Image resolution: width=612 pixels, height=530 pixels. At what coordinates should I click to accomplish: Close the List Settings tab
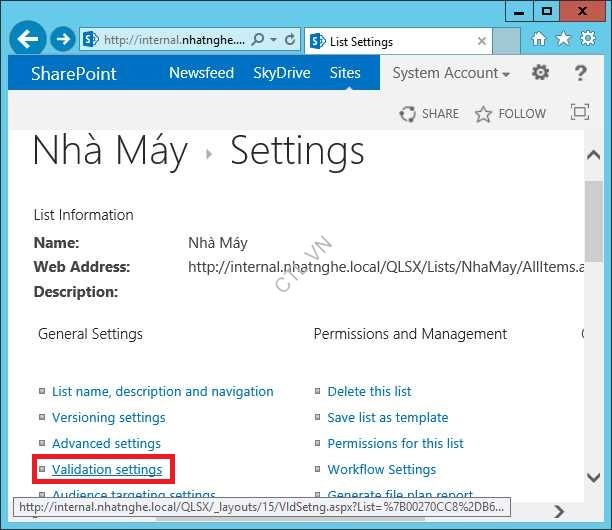point(482,41)
